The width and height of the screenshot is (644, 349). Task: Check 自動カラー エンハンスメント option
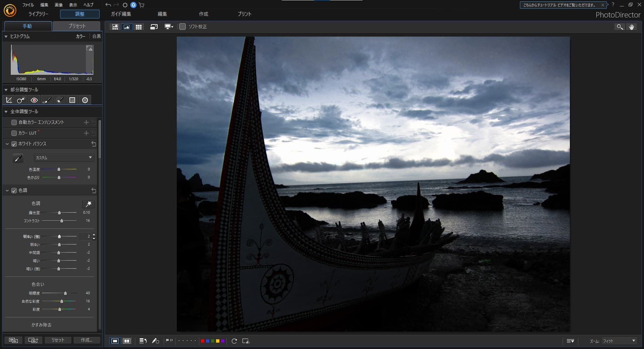(14, 122)
